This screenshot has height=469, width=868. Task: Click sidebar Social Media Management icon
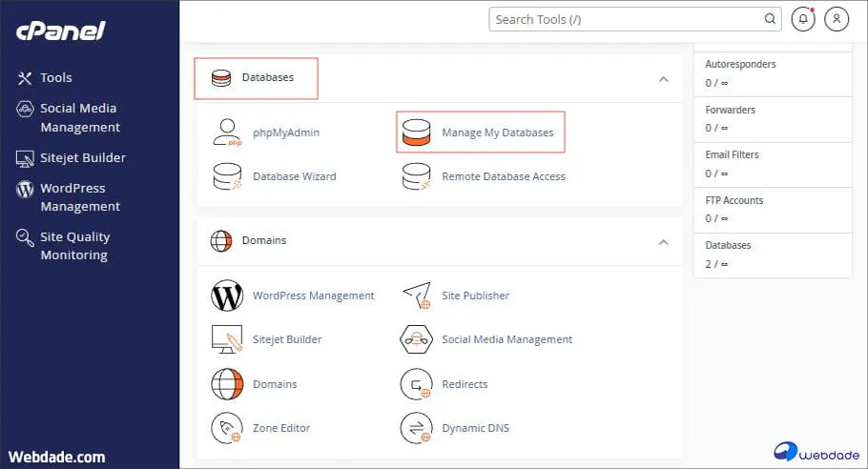[x=25, y=109]
